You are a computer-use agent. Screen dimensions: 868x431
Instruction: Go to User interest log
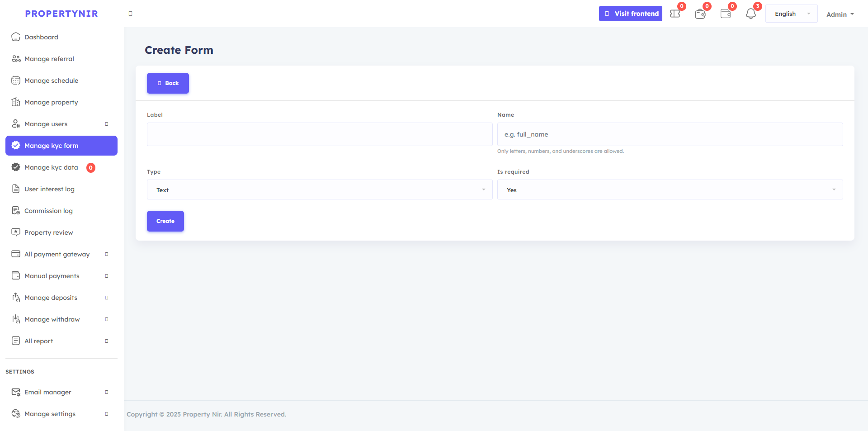pyautogui.click(x=49, y=189)
